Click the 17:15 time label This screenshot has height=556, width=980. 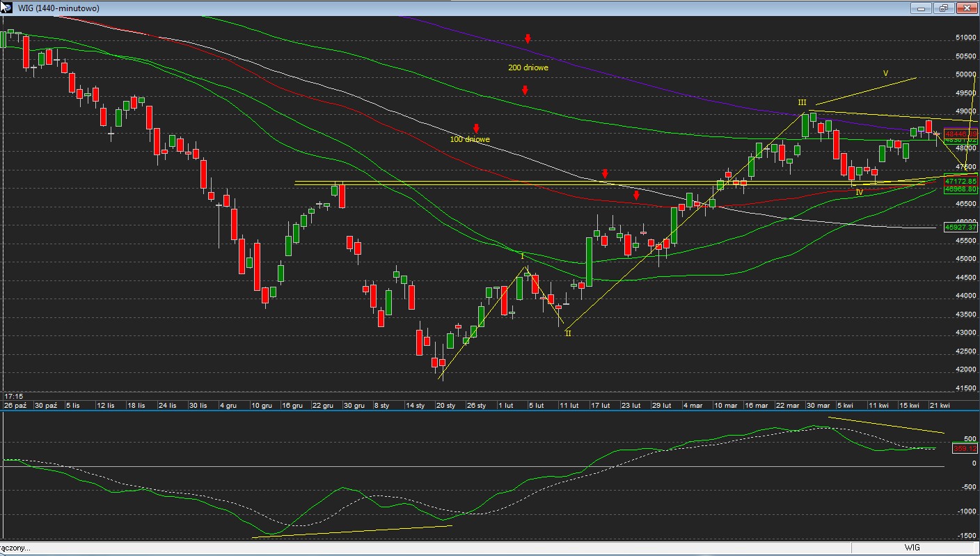13,396
